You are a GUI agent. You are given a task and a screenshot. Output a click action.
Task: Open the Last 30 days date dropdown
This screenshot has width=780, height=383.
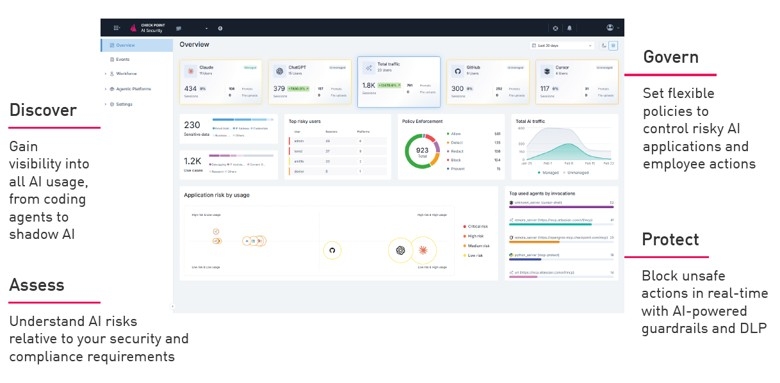562,45
